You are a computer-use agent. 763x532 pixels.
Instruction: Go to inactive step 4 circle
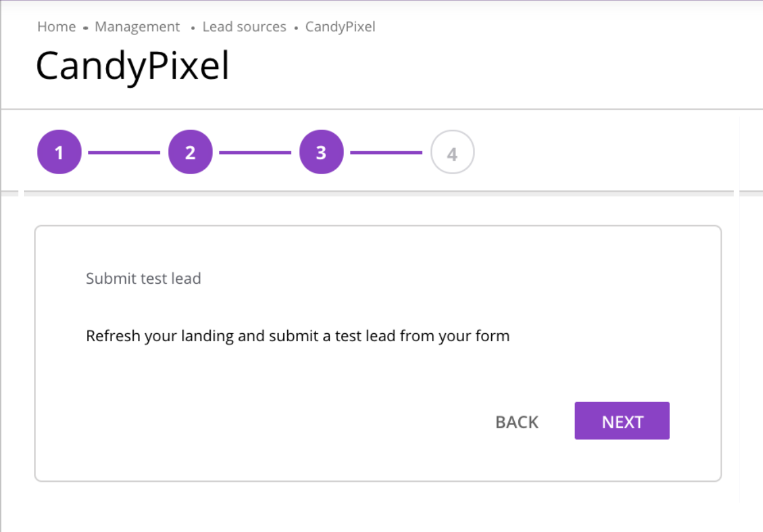(x=452, y=152)
